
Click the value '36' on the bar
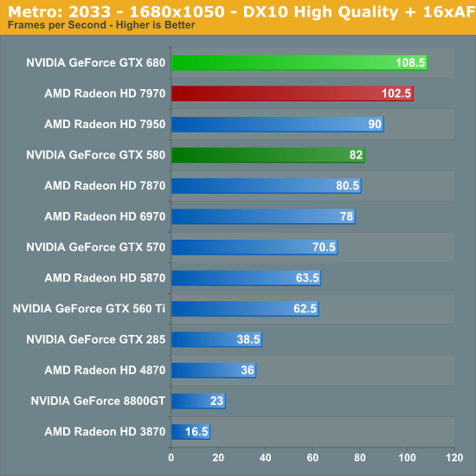(x=248, y=370)
